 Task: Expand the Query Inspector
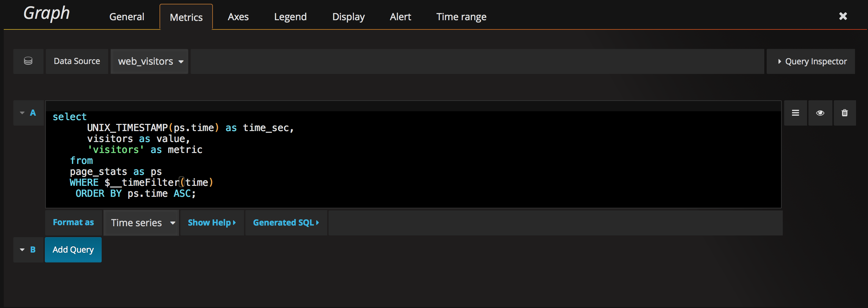pyautogui.click(x=811, y=61)
